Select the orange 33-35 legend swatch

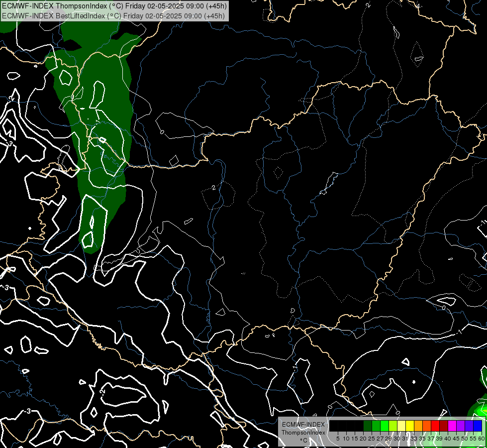point(418,426)
